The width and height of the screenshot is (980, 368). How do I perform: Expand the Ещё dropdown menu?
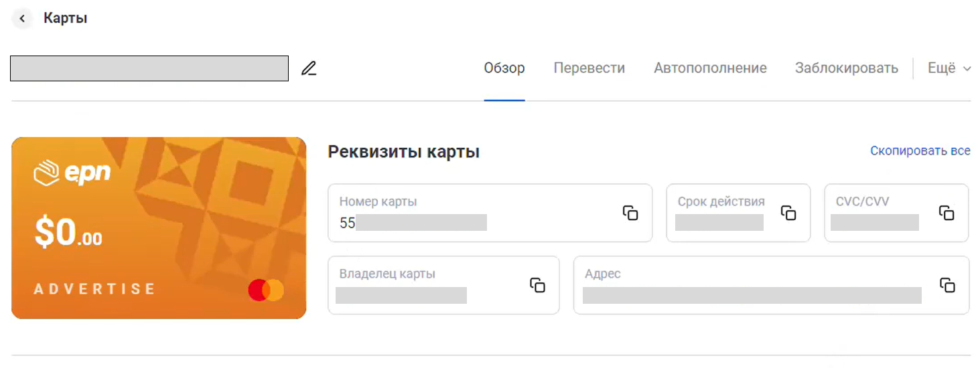pos(949,68)
